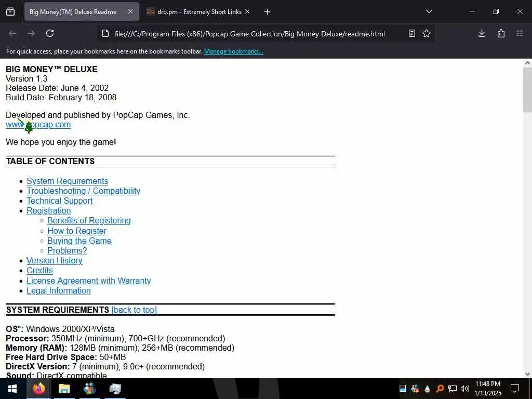Click the water-drop tray icon

tap(428, 389)
